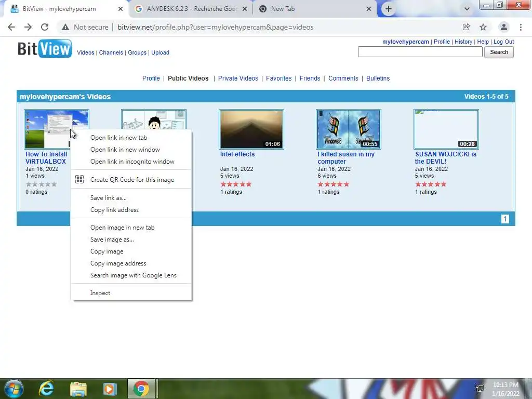The width and height of the screenshot is (532, 399).
Task: Go to the Profile section link
Action: pos(151,78)
